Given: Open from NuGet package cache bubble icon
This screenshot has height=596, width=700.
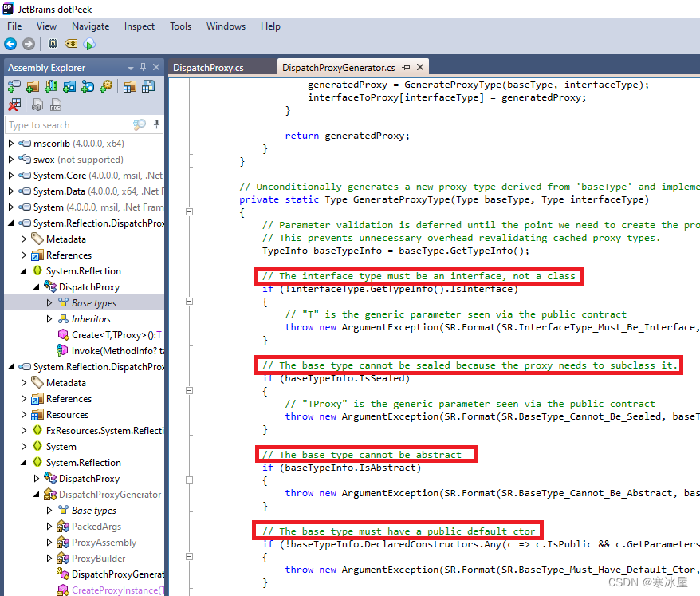Looking at the screenshot, I should point(88,86).
